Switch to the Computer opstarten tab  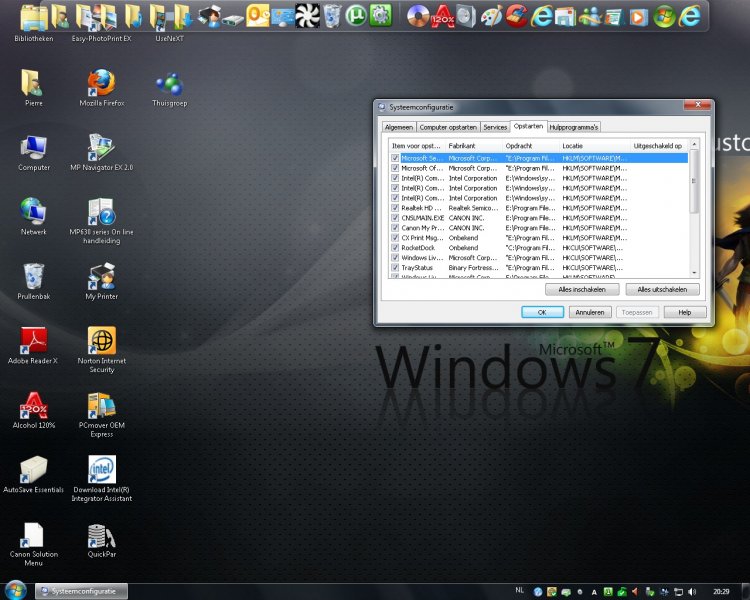tap(448, 127)
